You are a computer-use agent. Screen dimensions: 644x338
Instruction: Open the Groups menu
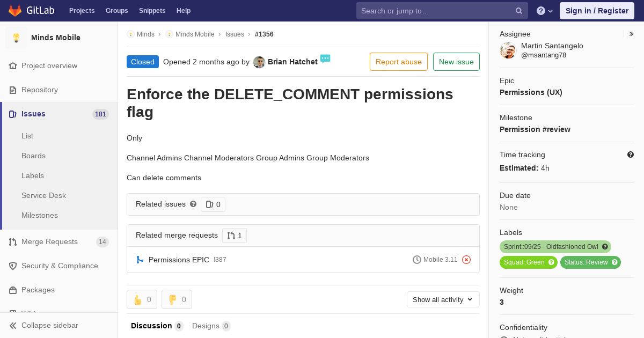pyautogui.click(x=116, y=11)
